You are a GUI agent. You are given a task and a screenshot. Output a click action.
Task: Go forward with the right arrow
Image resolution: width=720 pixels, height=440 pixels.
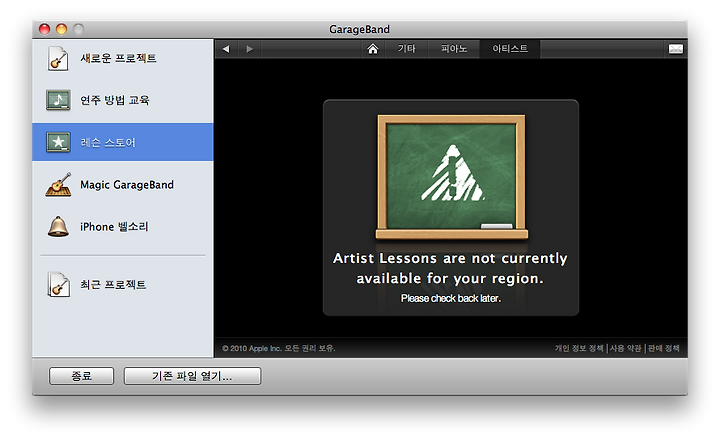[x=249, y=49]
